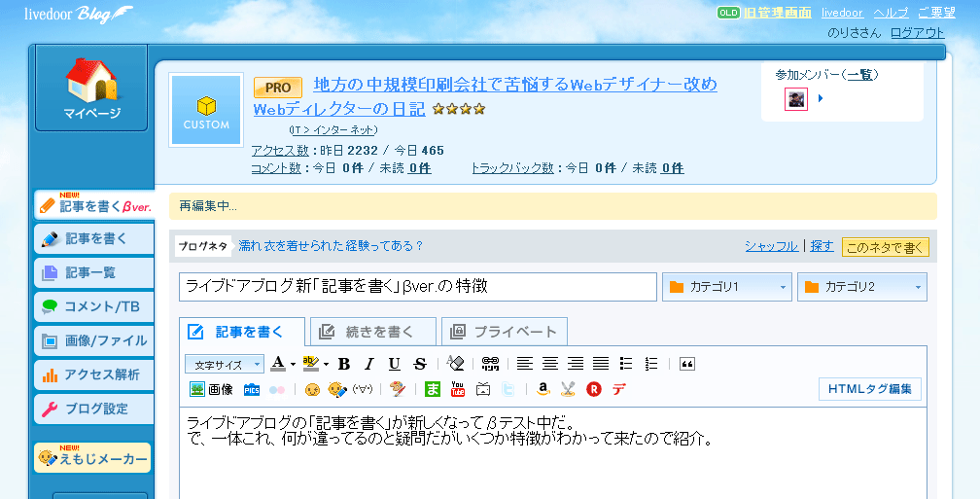Screen dimensions: 980x499
Task: Open the paint palette drawing tool
Action: coord(398,389)
